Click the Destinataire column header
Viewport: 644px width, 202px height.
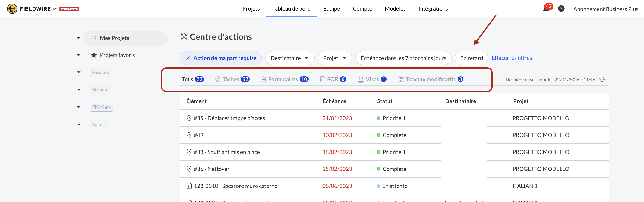[460, 101]
